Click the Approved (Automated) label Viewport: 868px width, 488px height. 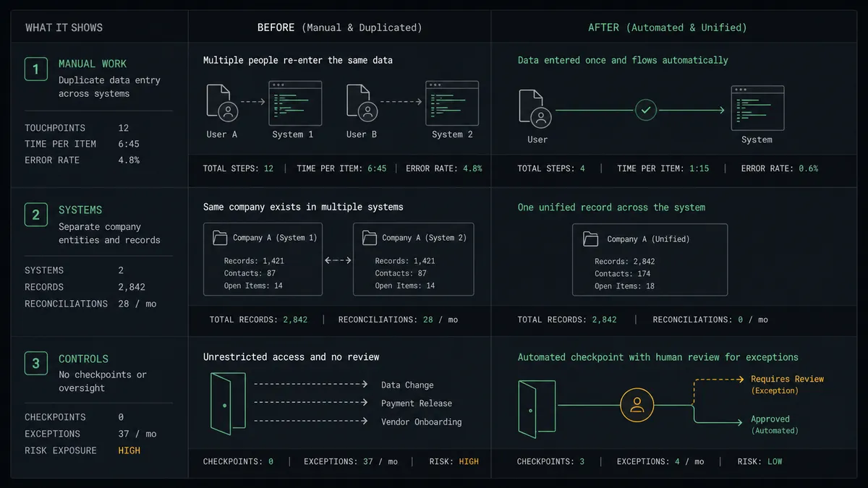[x=774, y=424]
